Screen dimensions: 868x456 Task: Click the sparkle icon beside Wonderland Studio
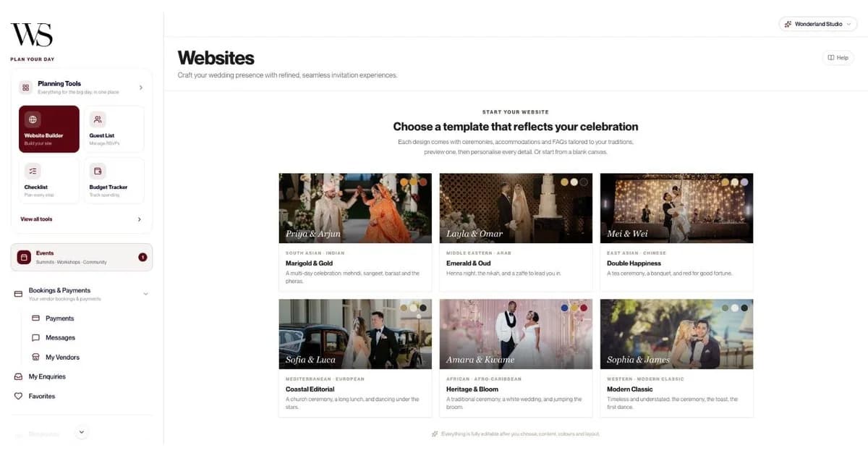pos(788,24)
